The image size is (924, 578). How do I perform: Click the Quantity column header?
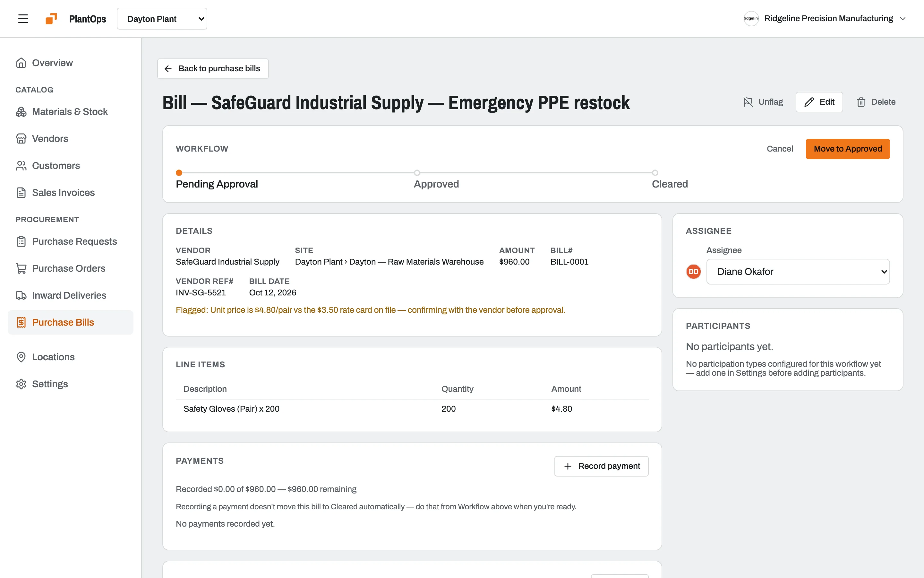457,389
